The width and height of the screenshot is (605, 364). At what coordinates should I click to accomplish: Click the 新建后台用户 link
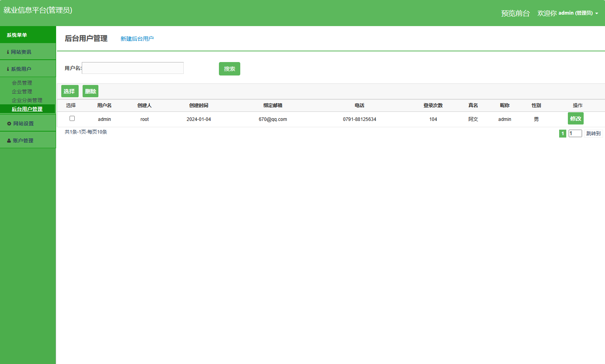coord(137,39)
